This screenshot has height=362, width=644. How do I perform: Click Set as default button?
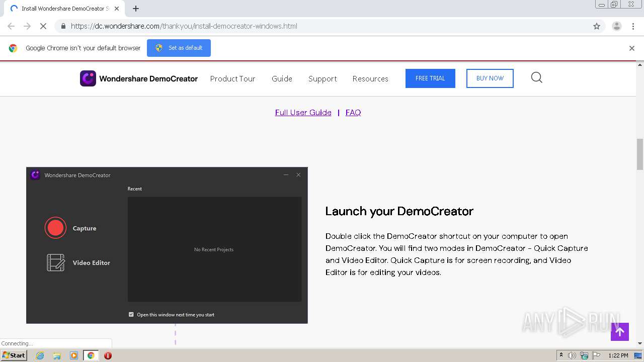179,48
